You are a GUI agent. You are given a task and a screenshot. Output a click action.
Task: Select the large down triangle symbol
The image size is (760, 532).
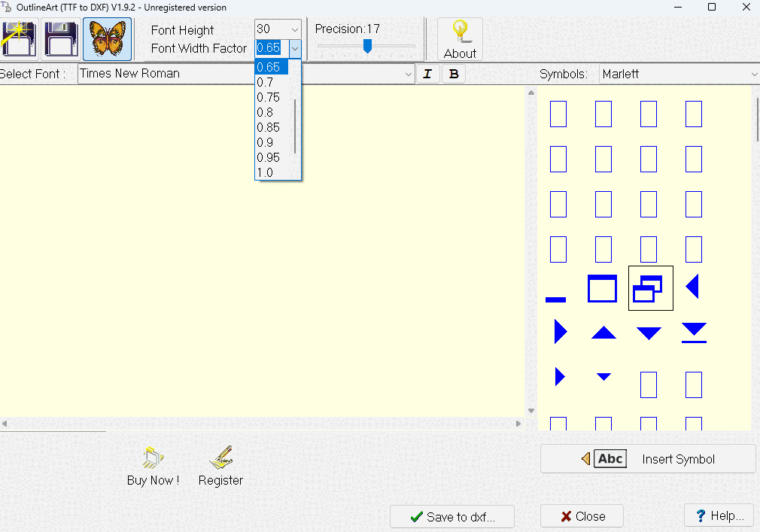pyautogui.click(x=649, y=333)
